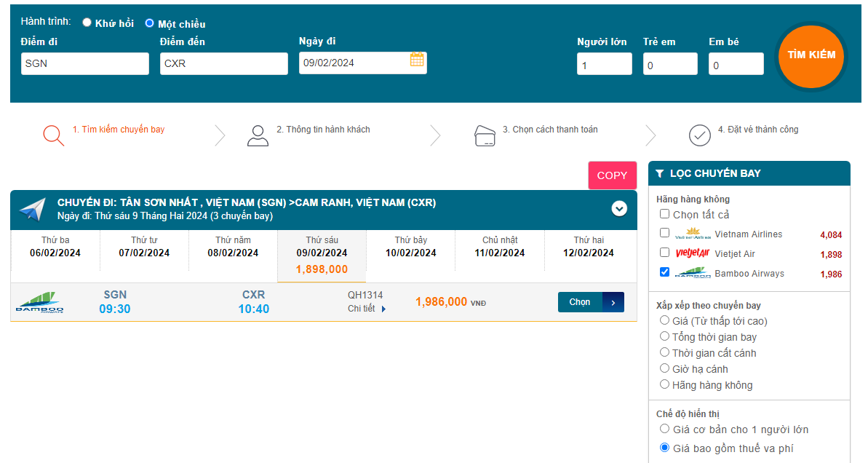Viewport: 868px width, 463px height.
Task: Click the Bamboo Airways logo in flight row
Action: click(39, 302)
